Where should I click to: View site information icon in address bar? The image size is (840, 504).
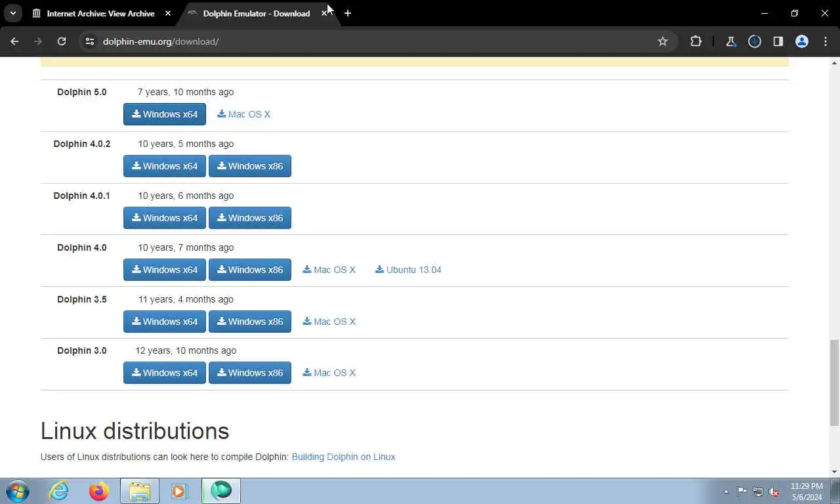point(90,41)
